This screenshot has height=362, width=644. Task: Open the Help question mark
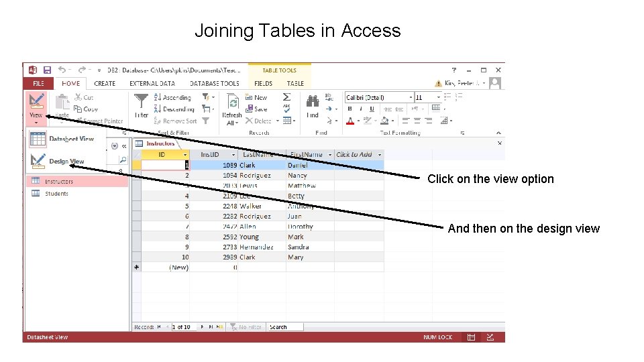454,70
